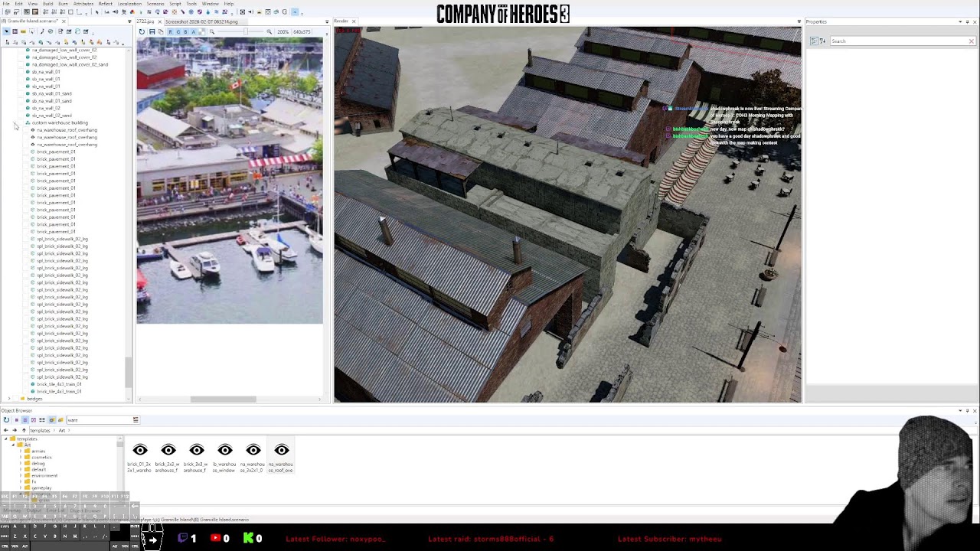Click the first icon in the main toolbar
This screenshot has height=551, width=980.
click(x=8, y=11)
